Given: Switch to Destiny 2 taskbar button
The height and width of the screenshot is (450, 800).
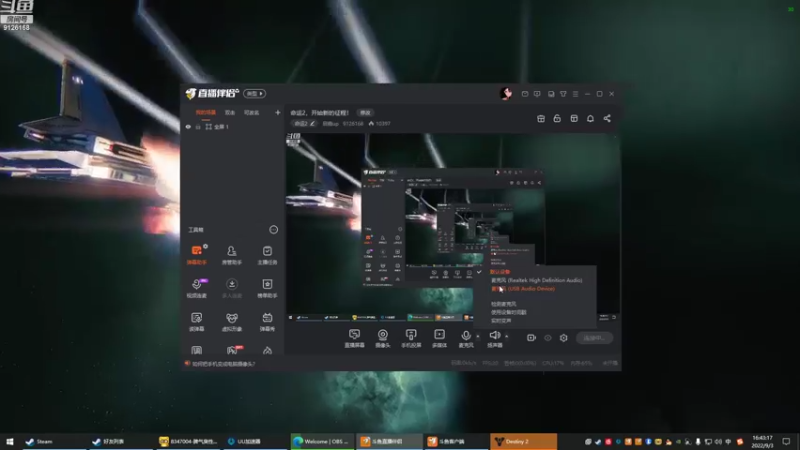Looking at the screenshot, I should pos(523,441).
